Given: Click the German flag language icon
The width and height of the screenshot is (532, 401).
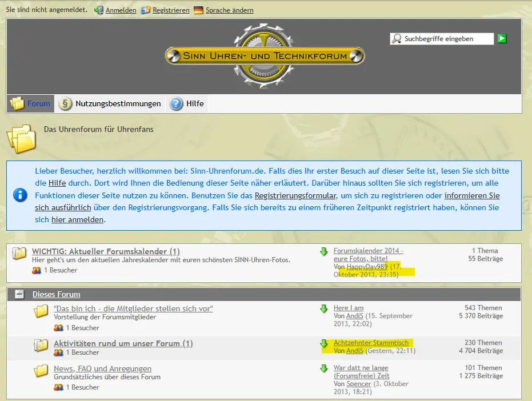Looking at the screenshot, I should pos(198,10).
